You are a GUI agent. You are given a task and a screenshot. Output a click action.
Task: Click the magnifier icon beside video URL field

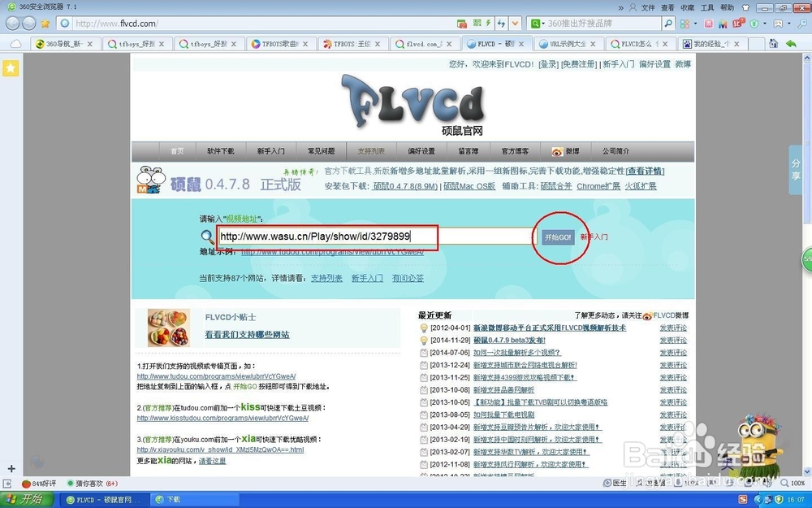coord(207,237)
